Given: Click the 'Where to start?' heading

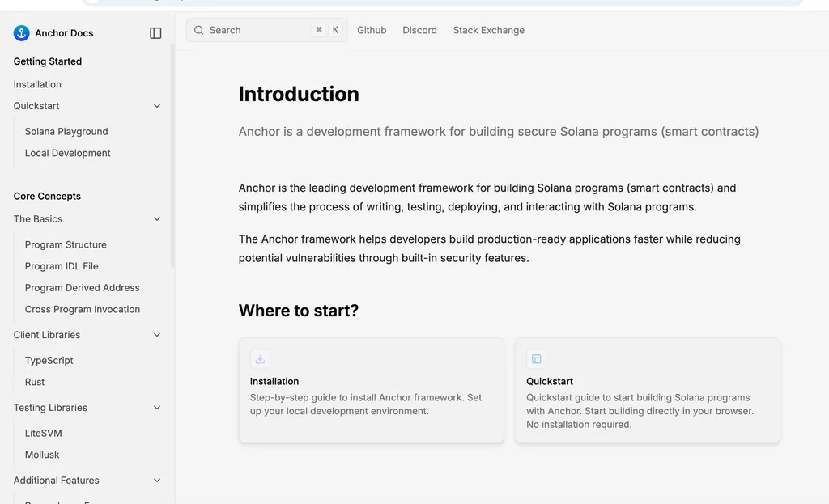Looking at the screenshot, I should click(x=298, y=311).
